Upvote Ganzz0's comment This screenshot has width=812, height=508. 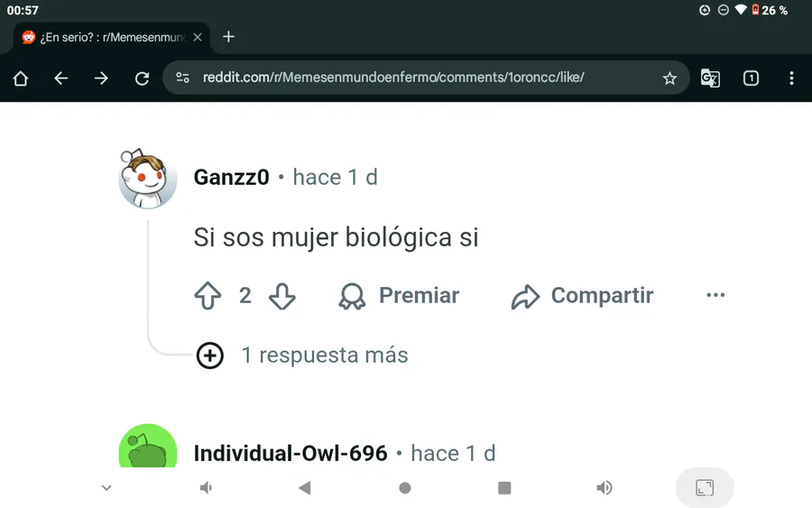pyautogui.click(x=208, y=296)
